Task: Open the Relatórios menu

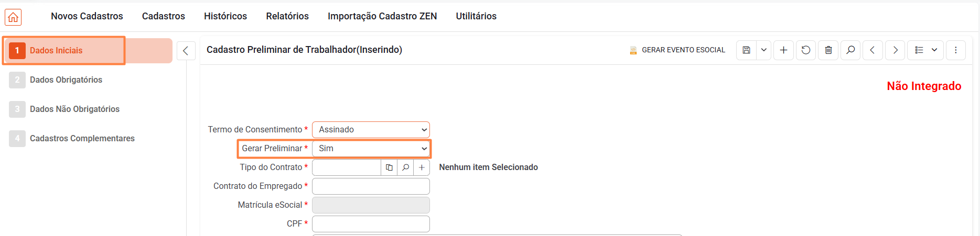Action: click(287, 16)
